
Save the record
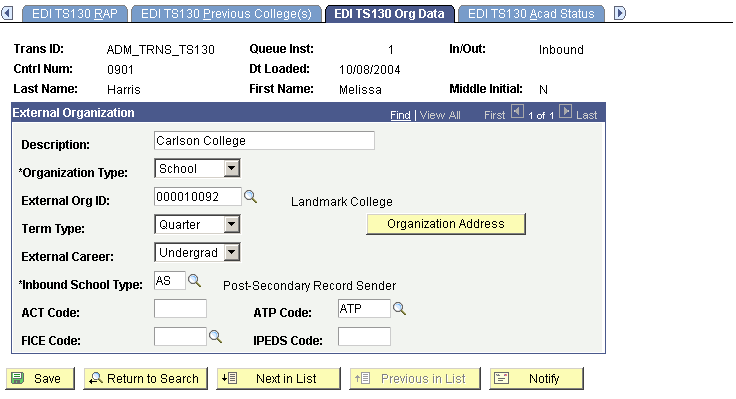[x=40, y=378]
